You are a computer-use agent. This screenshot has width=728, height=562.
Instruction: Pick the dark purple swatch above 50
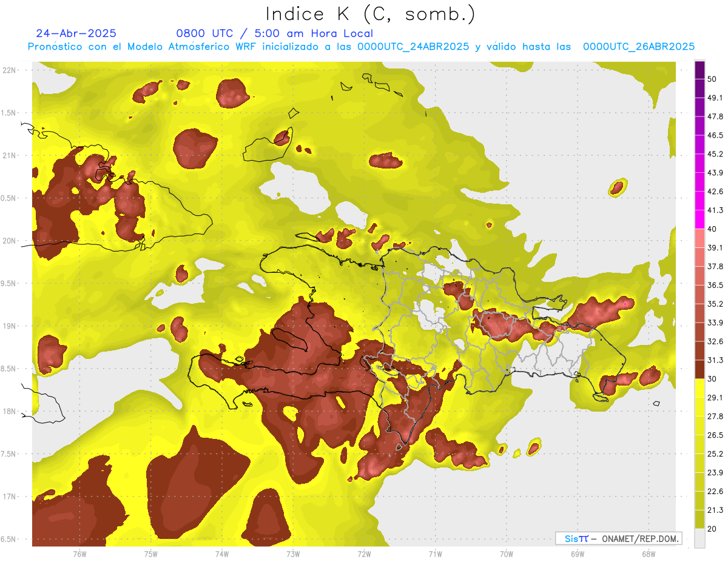coord(699,69)
